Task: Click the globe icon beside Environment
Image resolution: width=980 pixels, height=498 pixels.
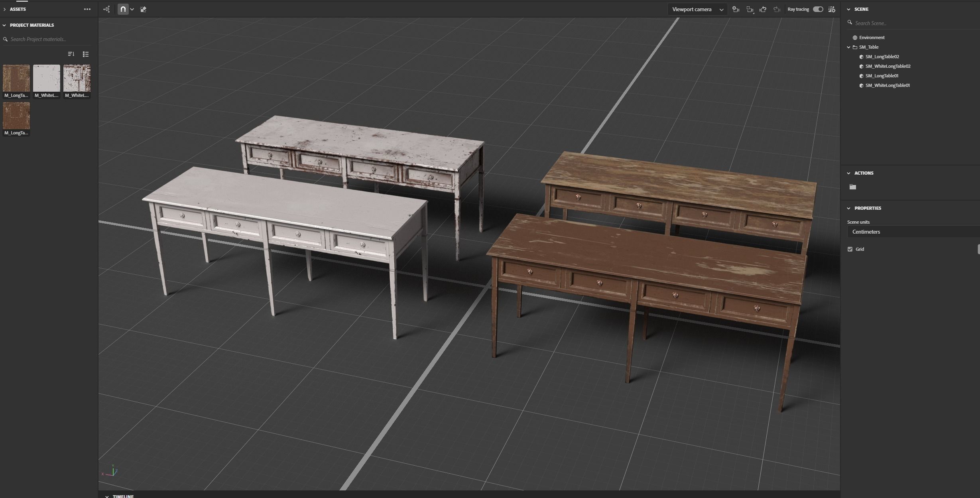Action: pos(855,37)
